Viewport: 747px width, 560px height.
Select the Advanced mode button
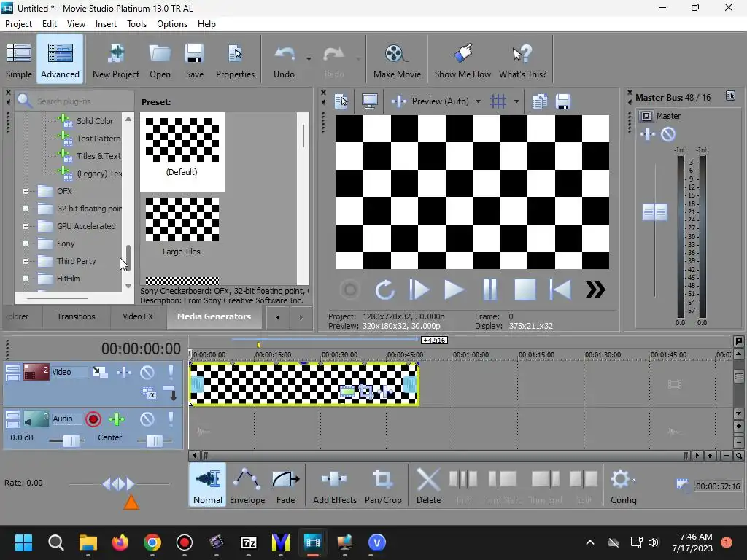(60, 60)
